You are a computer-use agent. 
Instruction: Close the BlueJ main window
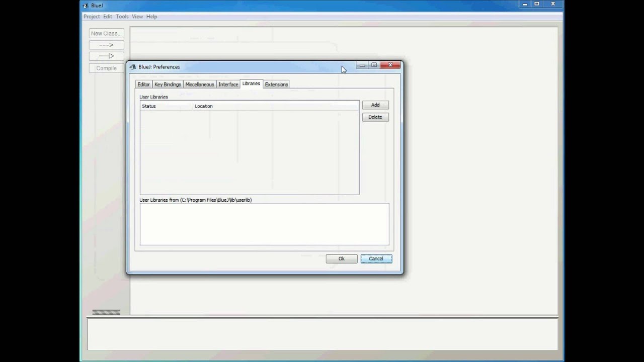[x=553, y=4]
